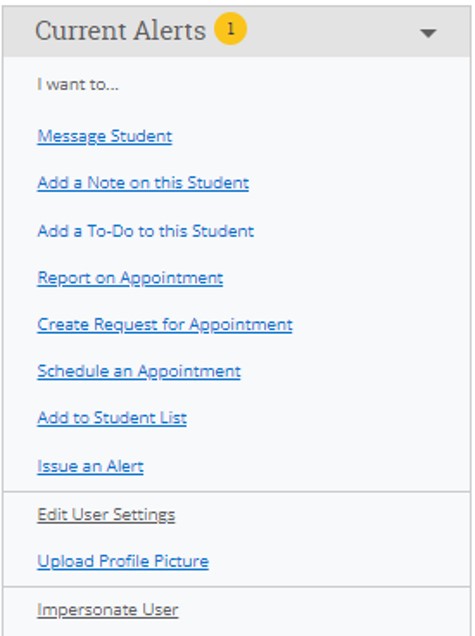Click Upload Profile Picture
The image size is (475, 636).
pos(123,561)
